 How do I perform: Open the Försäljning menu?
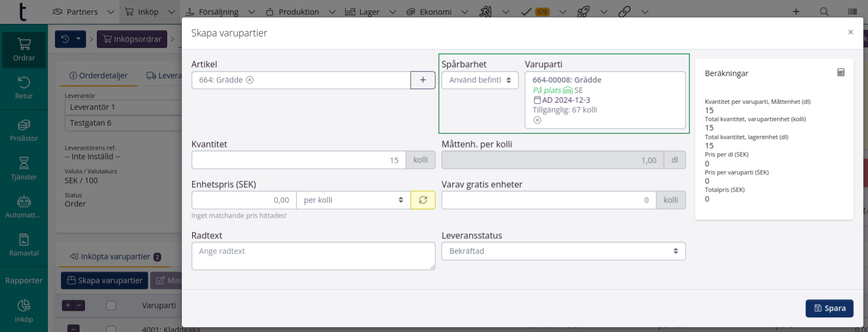[x=219, y=11]
